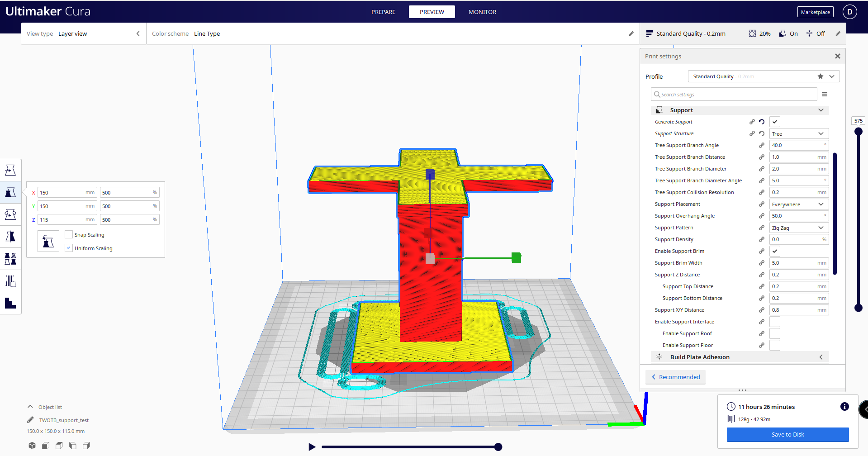
Task: Return to Recommended print settings
Action: pos(675,377)
